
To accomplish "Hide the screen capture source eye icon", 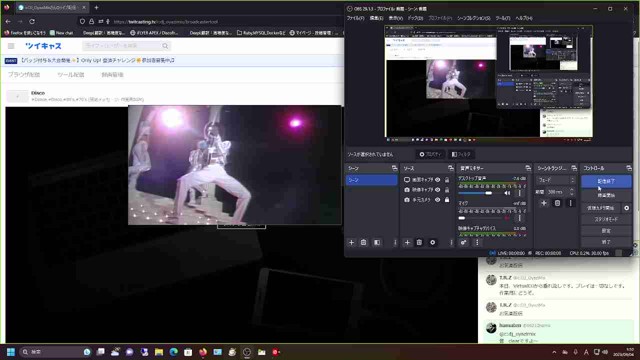I will pos(438,180).
